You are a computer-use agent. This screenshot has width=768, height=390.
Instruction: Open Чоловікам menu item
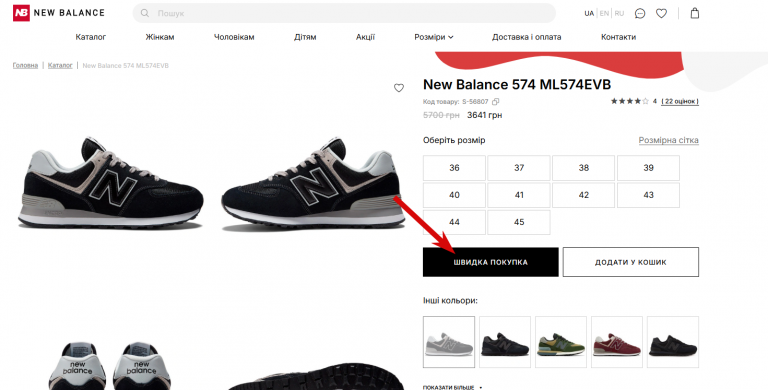(x=234, y=37)
